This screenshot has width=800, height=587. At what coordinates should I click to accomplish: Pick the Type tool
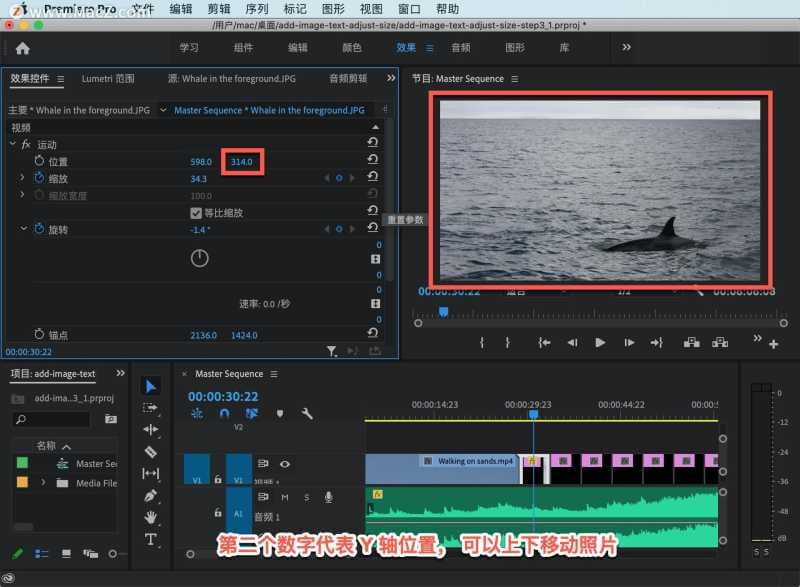(x=151, y=539)
